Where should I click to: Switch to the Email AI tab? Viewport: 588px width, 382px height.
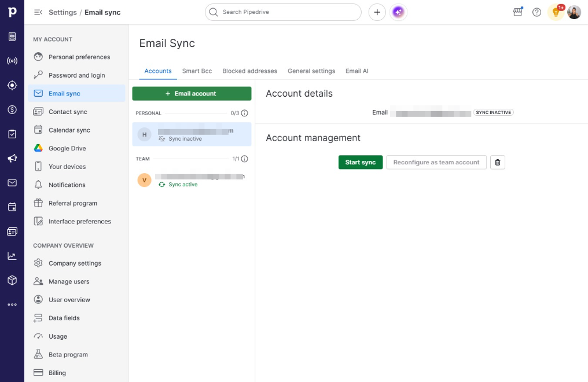357,71
